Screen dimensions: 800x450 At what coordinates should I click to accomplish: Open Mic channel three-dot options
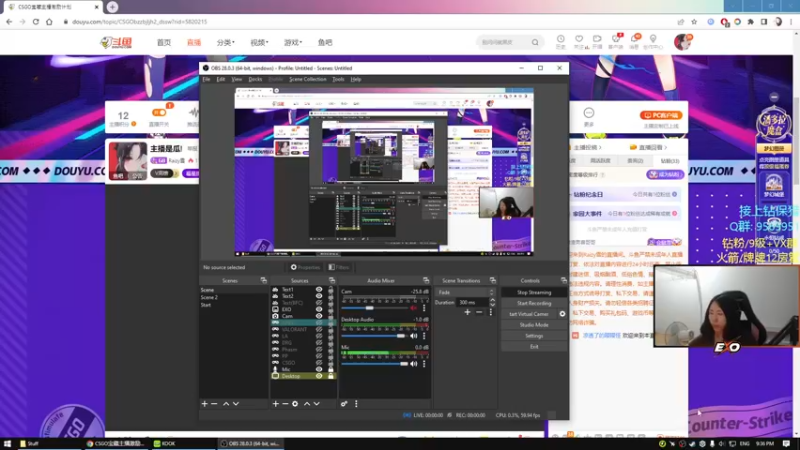(424, 364)
